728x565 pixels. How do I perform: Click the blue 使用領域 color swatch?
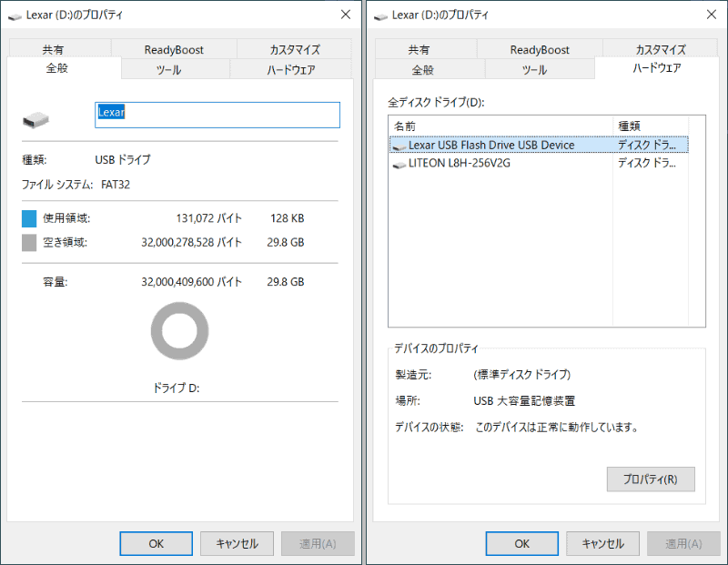(x=29, y=217)
